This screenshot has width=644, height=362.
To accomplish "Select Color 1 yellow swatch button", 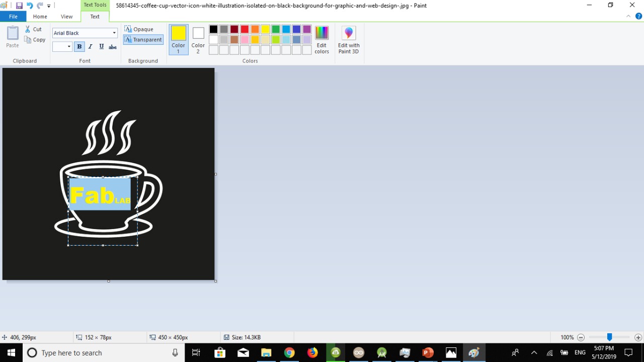I will 179,39.
